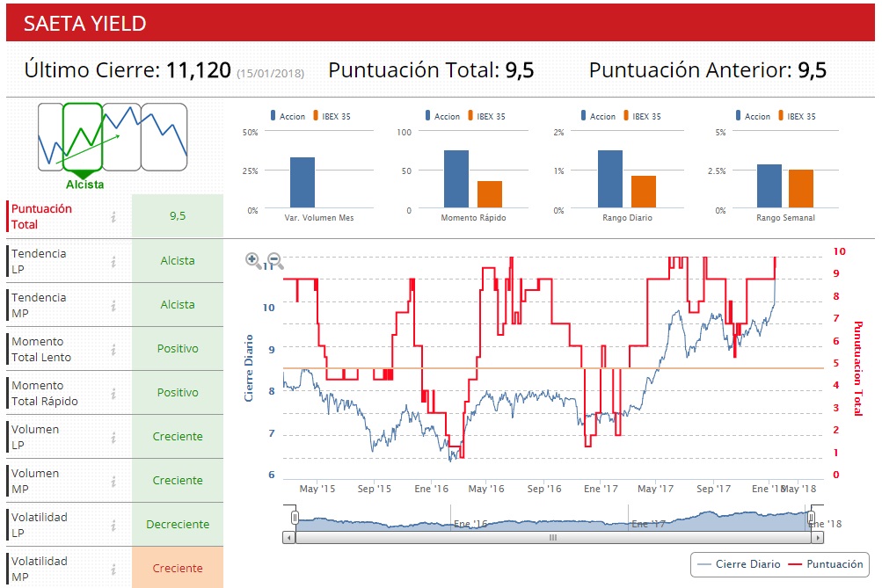Toggle Accion legend in Rango Diario chart
882x588 pixels.
point(598,116)
